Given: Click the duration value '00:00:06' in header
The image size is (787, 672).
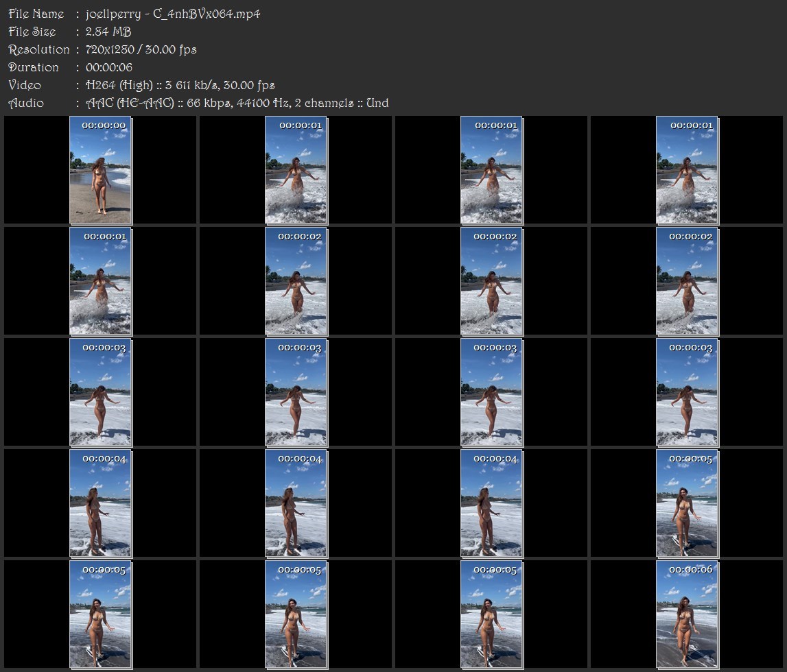Looking at the screenshot, I should [x=109, y=67].
